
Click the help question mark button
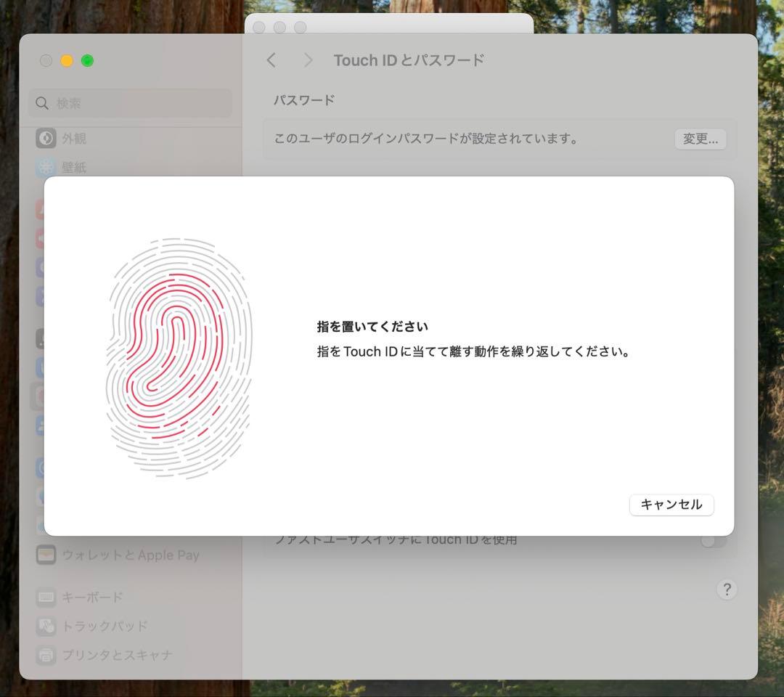[727, 589]
